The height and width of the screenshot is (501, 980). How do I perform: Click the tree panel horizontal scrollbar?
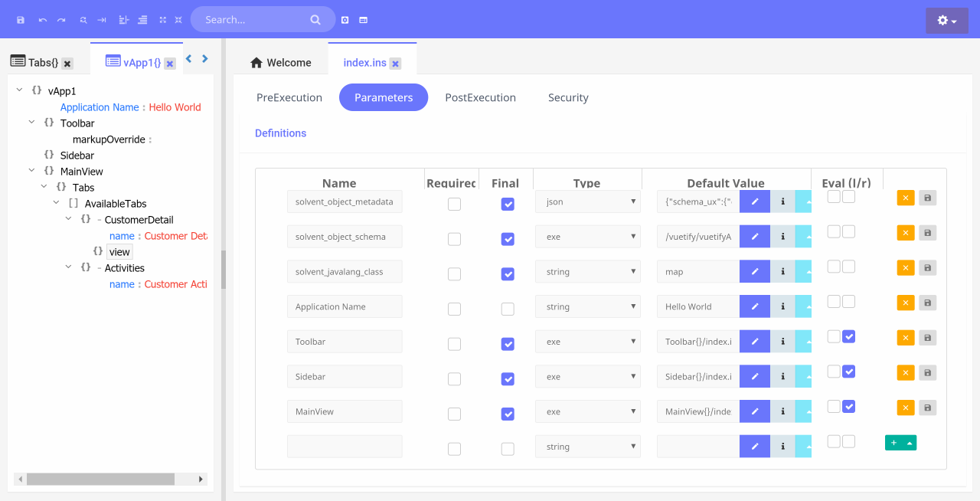point(100,479)
